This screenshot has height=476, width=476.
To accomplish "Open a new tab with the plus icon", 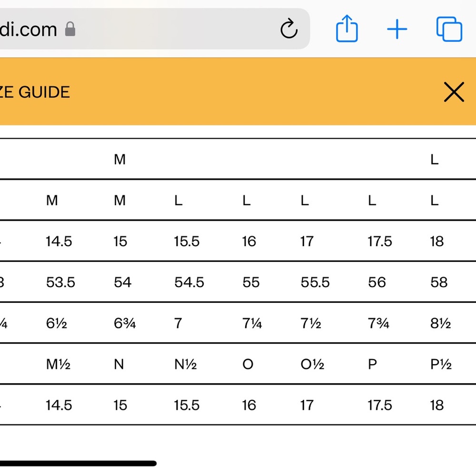I will coord(397,29).
